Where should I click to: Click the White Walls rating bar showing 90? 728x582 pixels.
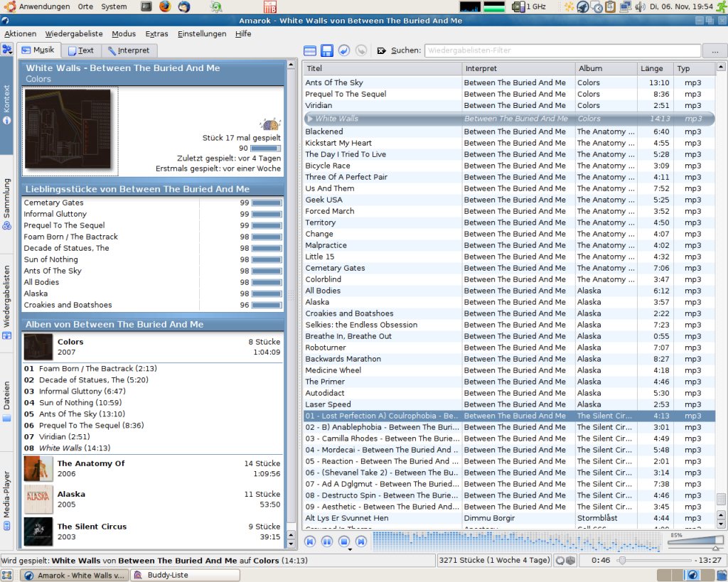click(x=266, y=149)
